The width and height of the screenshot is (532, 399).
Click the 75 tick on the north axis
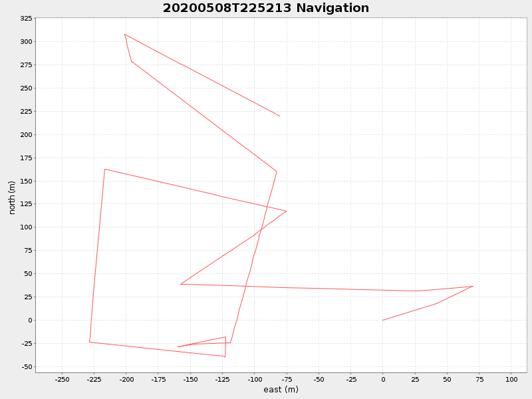(28, 251)
